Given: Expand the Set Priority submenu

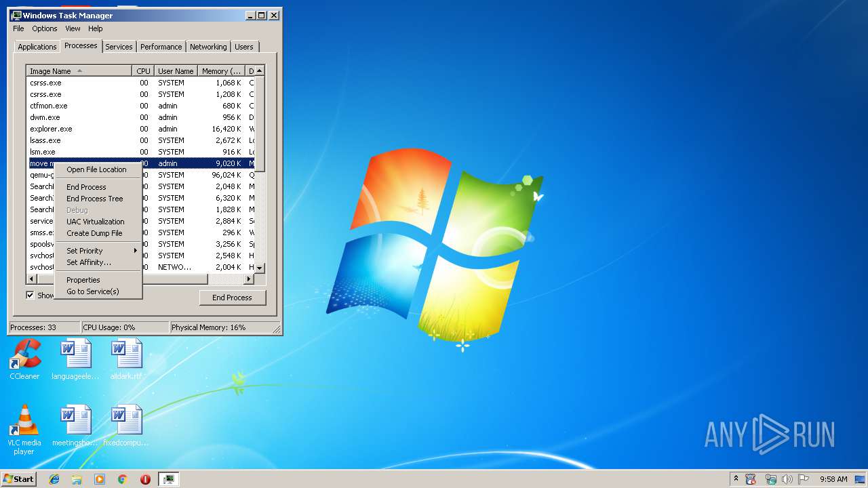Looking at the screenshot, I should pos(98,251).
